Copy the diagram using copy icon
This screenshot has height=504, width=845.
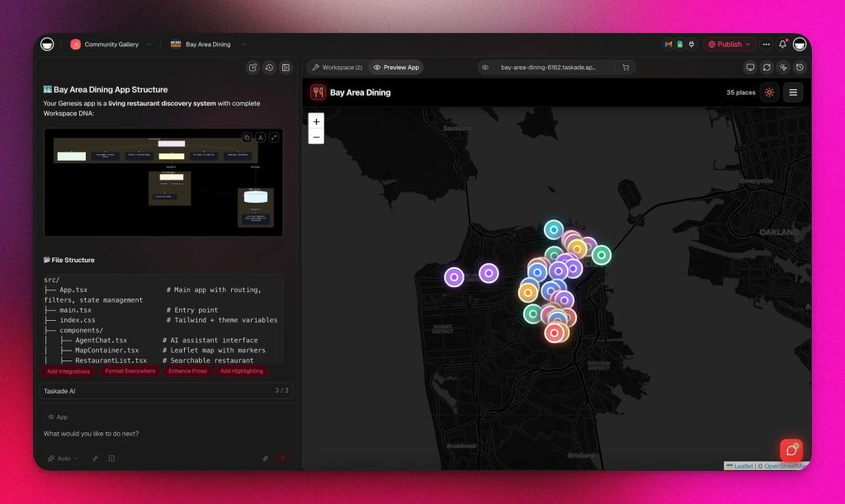[247, 137]
